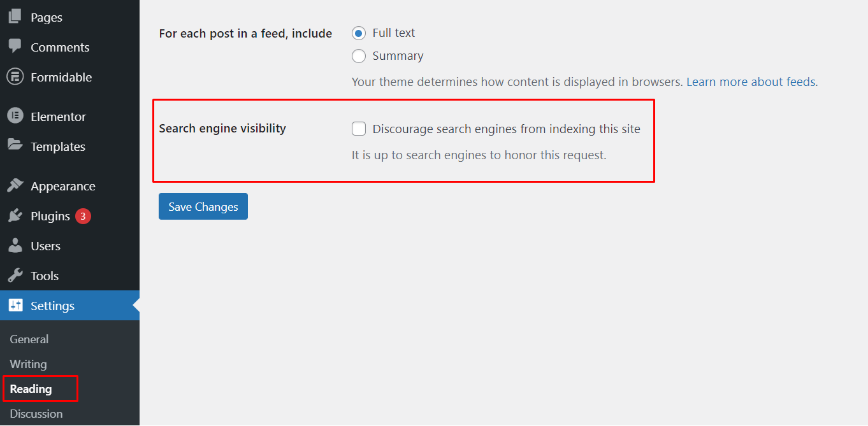Click the Elementor sidebar icon

click(x=14, y=116)
